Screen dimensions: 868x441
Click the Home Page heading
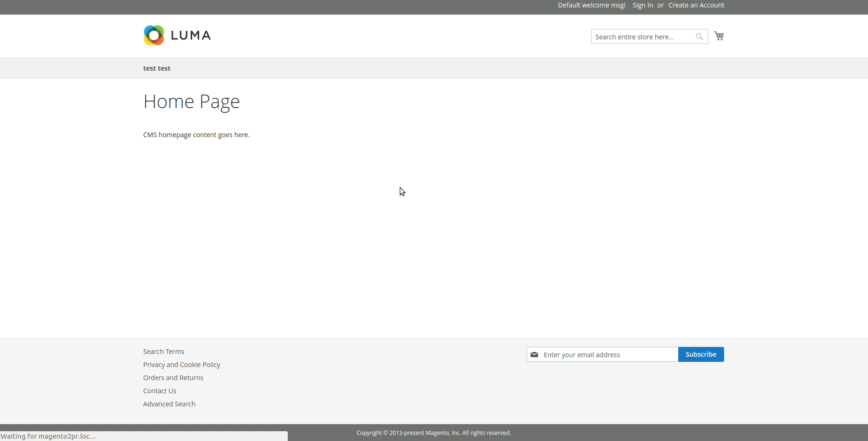[191, 102]
